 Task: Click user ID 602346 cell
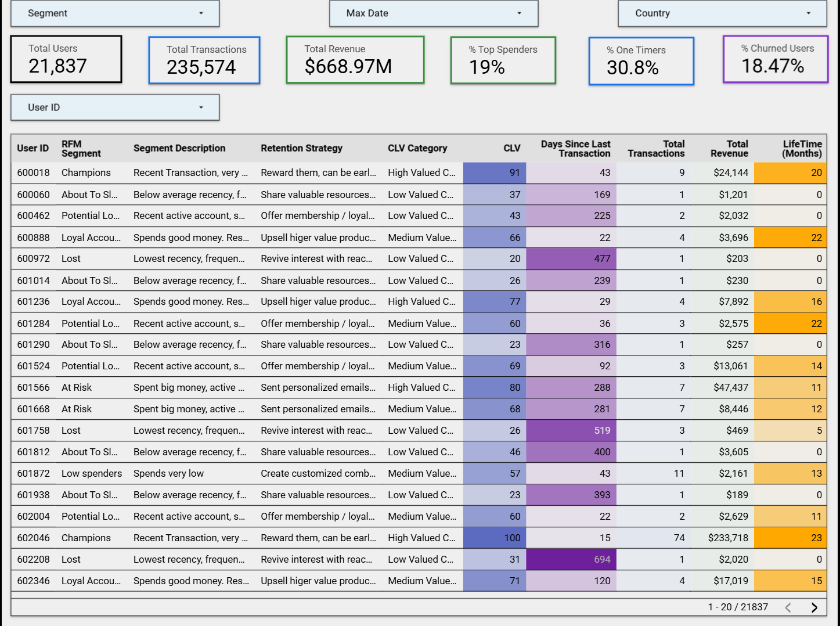click(34, 581)
